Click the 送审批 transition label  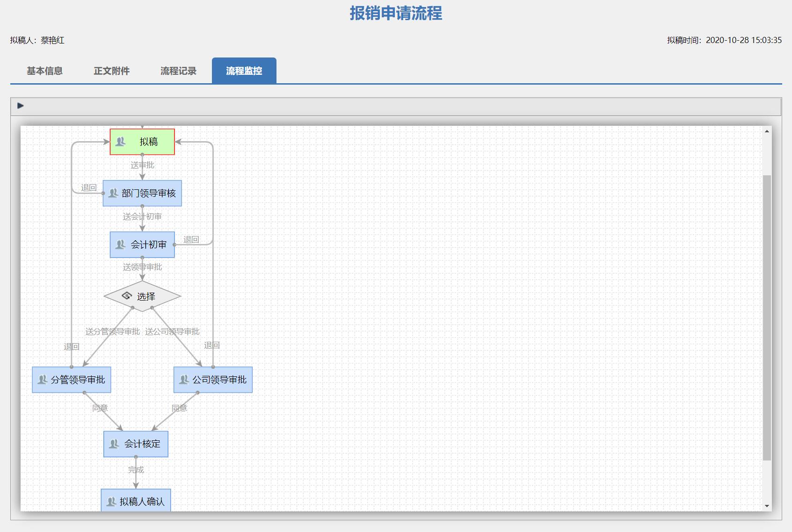(142, 165)
